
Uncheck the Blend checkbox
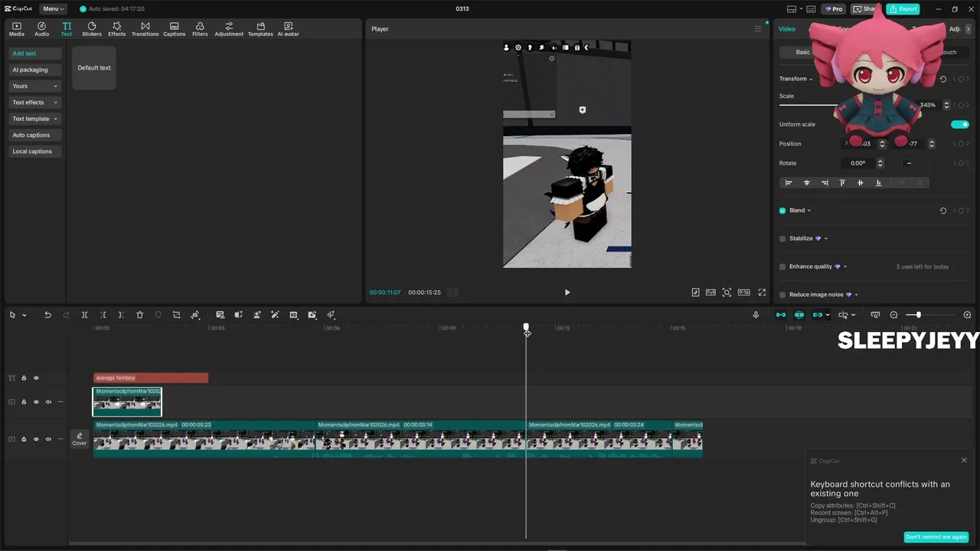point(782,210)
